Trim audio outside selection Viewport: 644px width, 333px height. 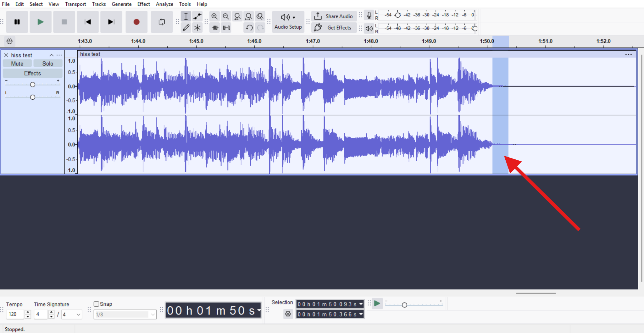[x=214, y=28]
